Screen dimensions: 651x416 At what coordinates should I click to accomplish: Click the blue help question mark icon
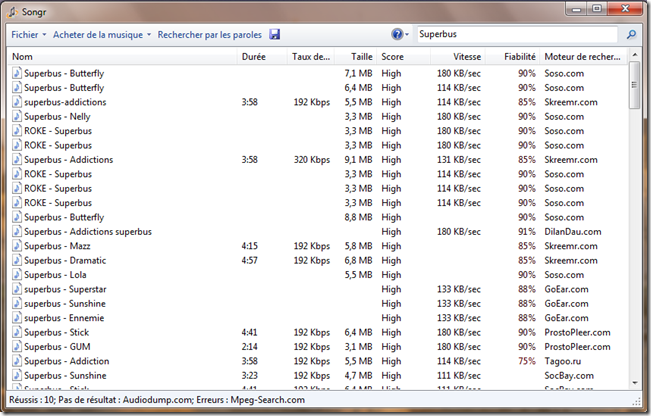(x=397, y=34)
